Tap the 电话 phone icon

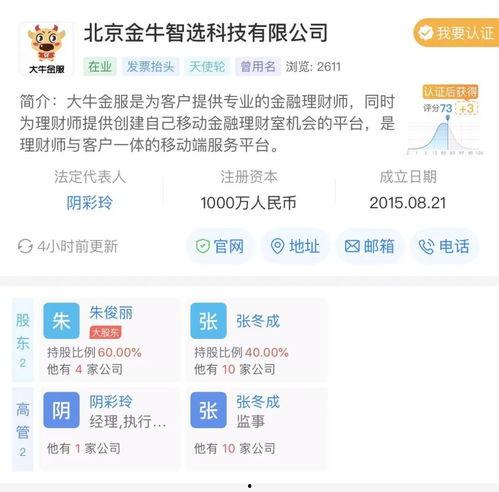[426, 247]
